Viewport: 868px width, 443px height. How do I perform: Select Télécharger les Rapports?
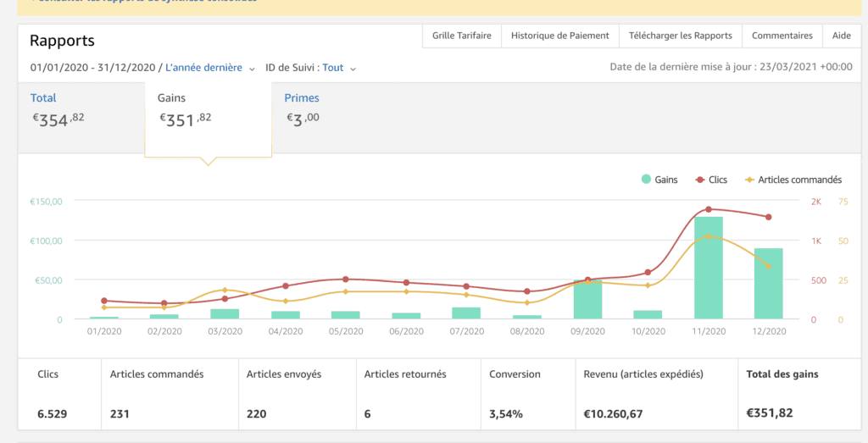coord(681,36)
